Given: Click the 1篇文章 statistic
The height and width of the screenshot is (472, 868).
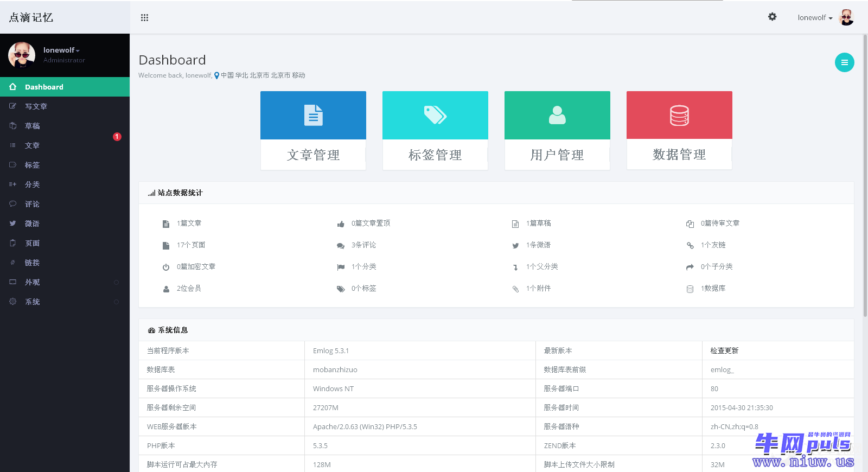Looking at the screenshot, I should (189, 223).
